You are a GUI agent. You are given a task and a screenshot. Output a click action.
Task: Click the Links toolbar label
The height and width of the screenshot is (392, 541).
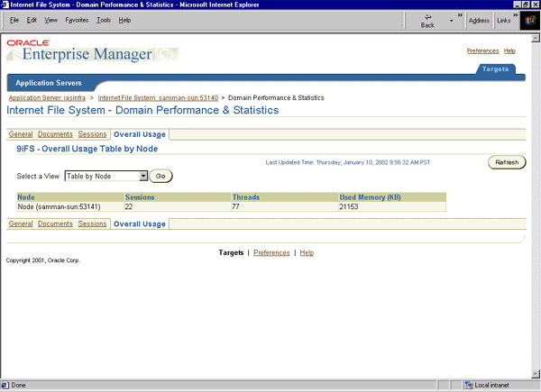point(503,21)
